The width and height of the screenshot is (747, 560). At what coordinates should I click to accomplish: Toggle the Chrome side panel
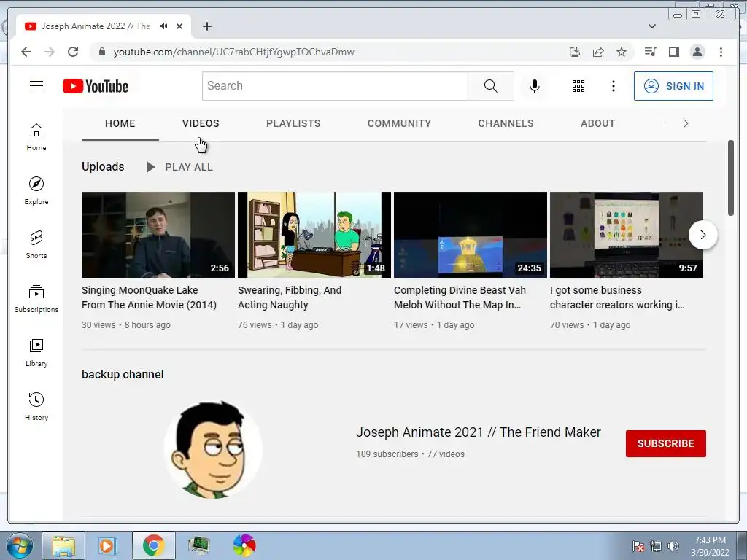click(x=673, y=52)
